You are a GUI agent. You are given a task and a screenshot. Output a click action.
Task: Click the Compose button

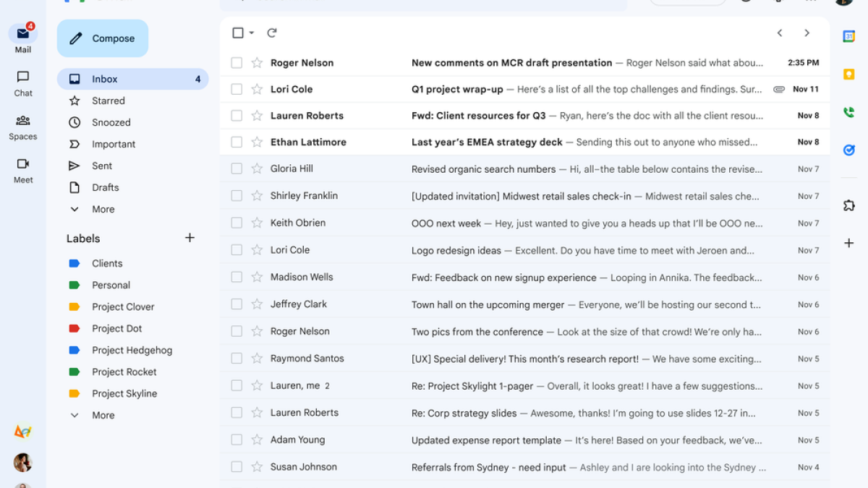click(x=103, y=38)
